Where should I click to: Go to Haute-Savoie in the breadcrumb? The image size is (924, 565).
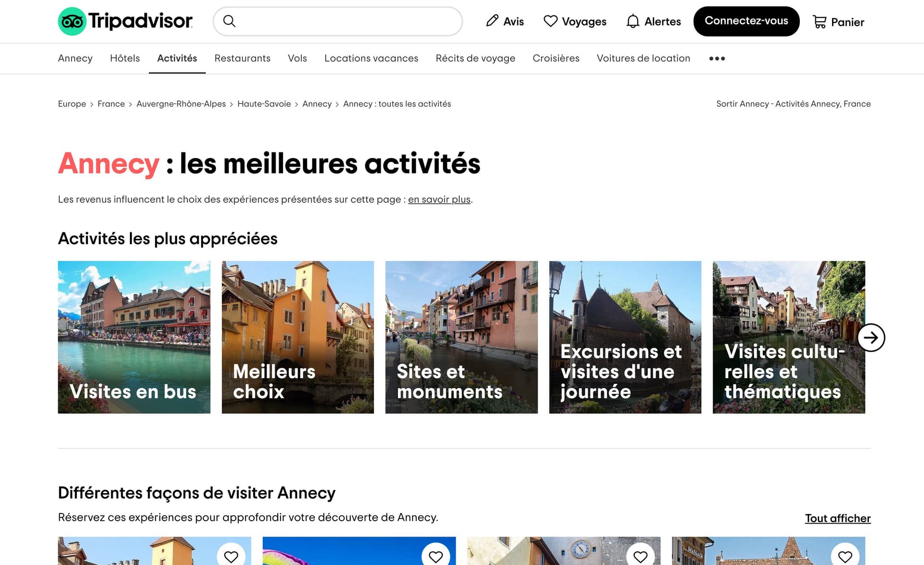(264, 104)
